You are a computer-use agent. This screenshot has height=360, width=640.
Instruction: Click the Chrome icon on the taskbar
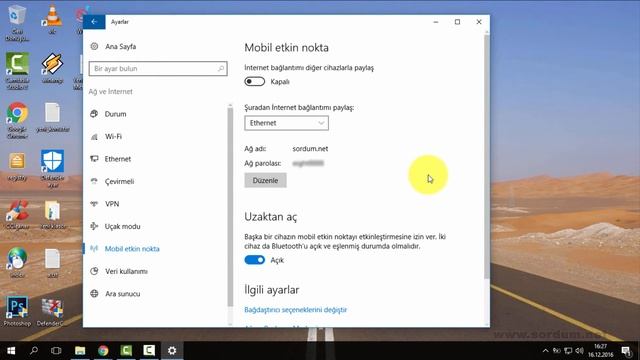click(103, 351)
